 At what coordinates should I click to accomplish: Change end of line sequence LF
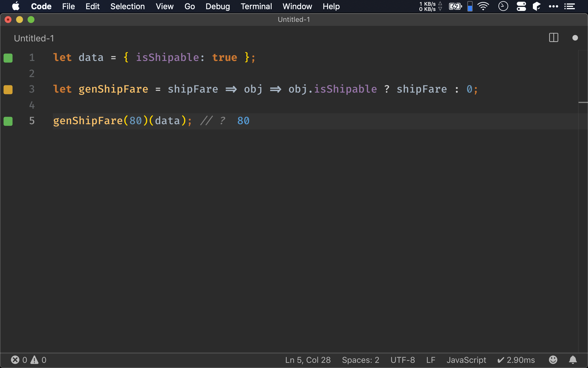[x=431, y=360]
